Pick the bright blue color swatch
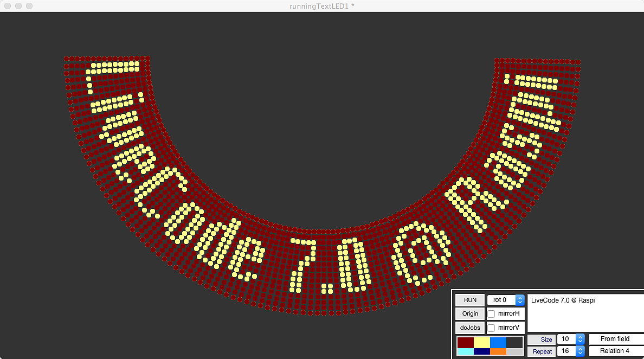 tap(498, 343)
